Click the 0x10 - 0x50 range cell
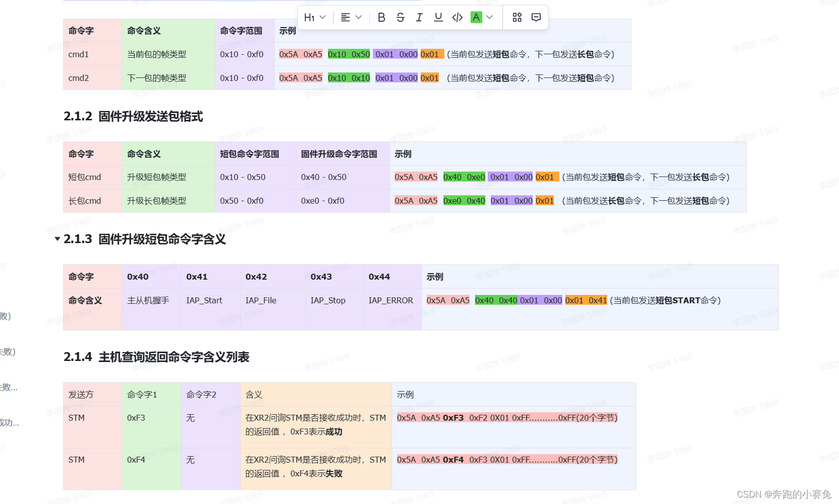 tap(255, 177)
